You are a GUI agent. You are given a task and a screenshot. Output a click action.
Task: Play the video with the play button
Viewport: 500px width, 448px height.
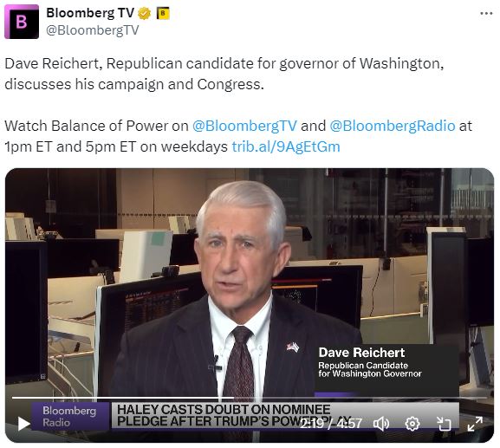(23, 424)
